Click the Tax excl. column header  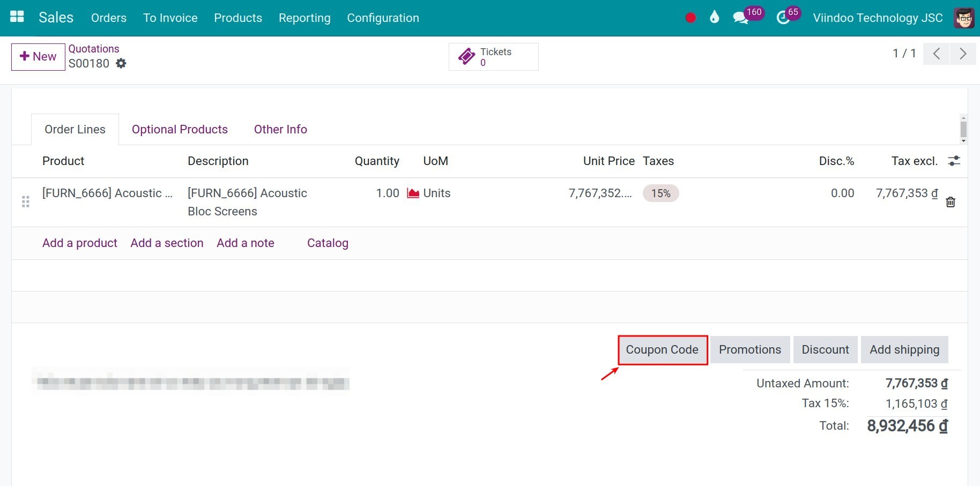coord(914,161)
